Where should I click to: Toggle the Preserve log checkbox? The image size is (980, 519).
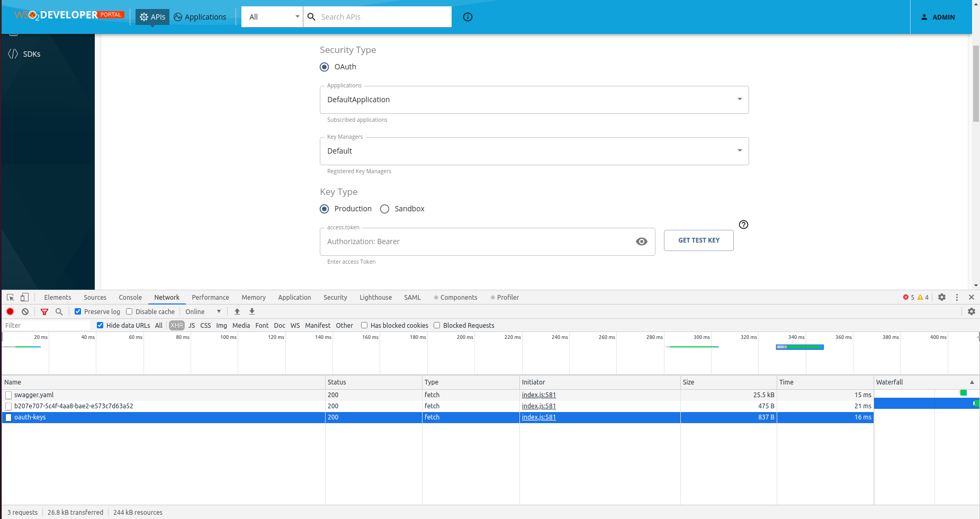[78, 311]
